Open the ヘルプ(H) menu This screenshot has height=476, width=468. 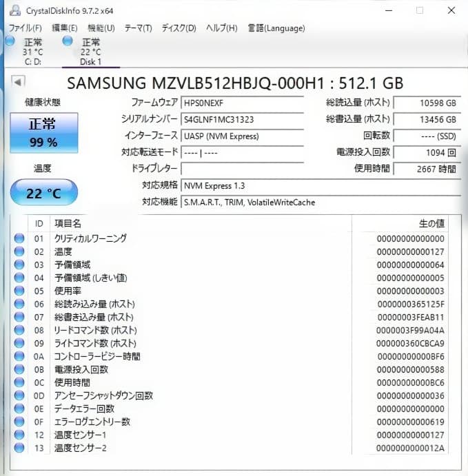(x=222, y=28)
